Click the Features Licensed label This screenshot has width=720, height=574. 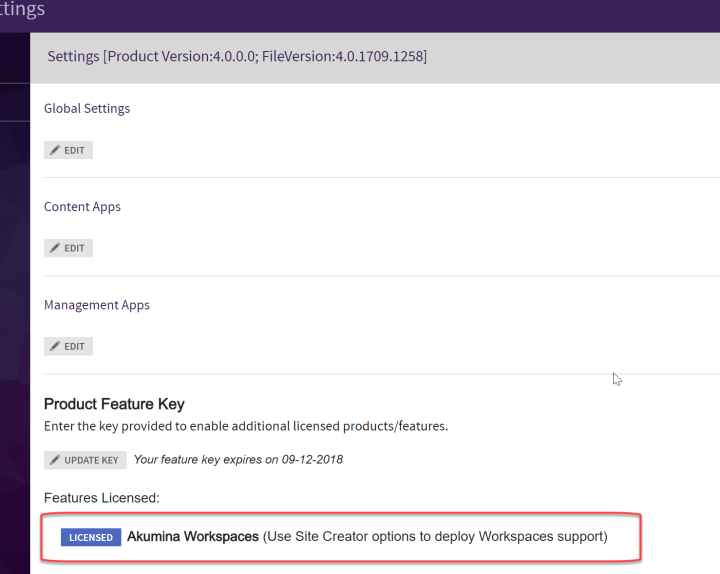pos(102,497)
